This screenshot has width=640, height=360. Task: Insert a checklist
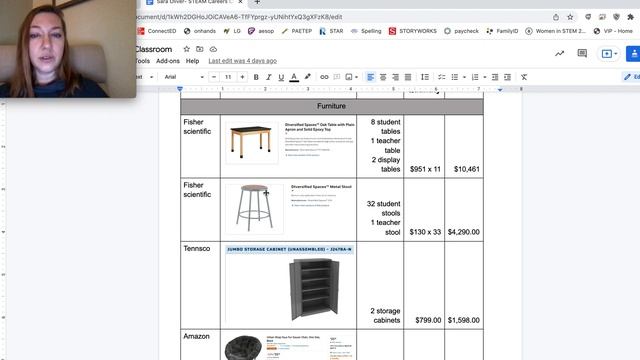(x=442, y=77)
